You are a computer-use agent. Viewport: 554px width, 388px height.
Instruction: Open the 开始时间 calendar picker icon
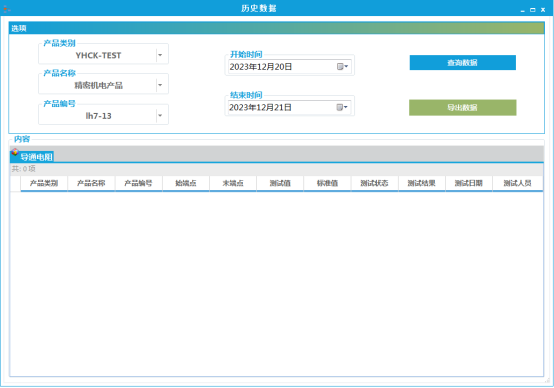click(x=342, y=66)
